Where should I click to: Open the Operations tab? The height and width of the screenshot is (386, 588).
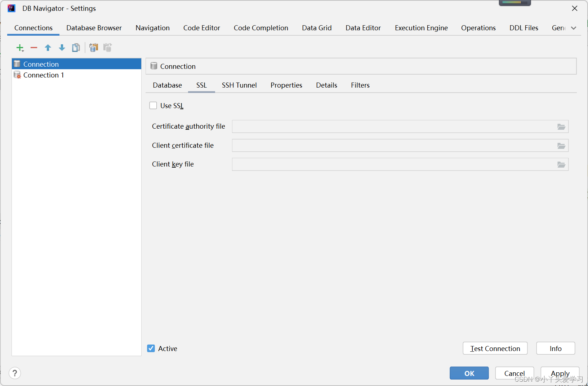tap(478, 28)
